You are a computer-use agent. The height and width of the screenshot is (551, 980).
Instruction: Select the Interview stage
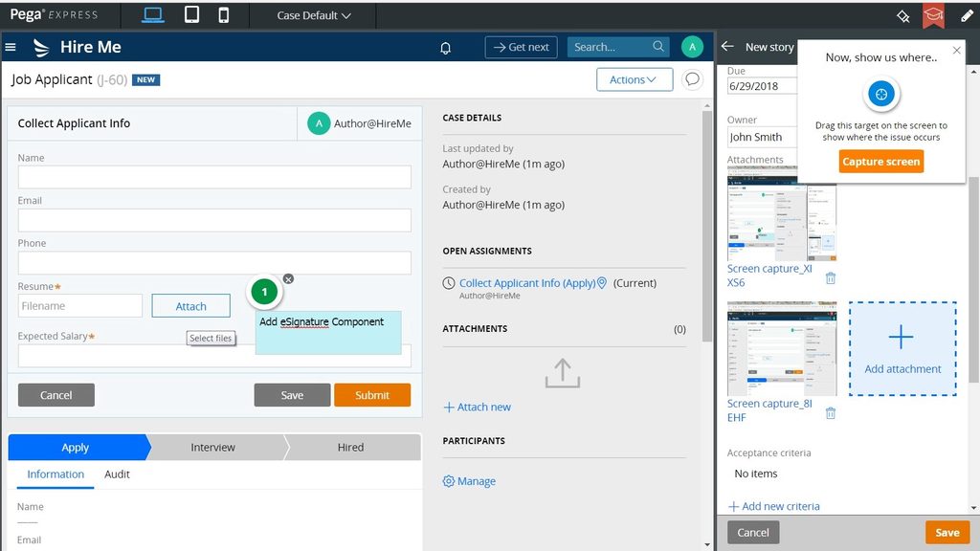click(212, 447)
